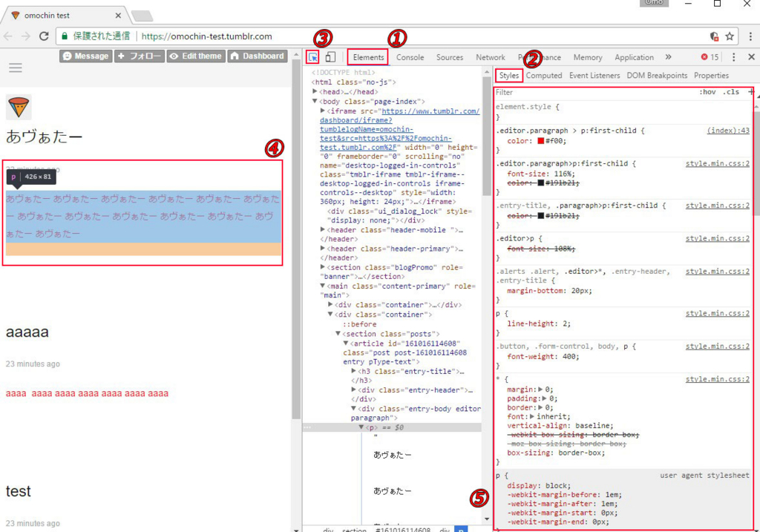Click the #191b21 swatch in .entry-title rule
The image size is (760, 532).
point(540,216)
